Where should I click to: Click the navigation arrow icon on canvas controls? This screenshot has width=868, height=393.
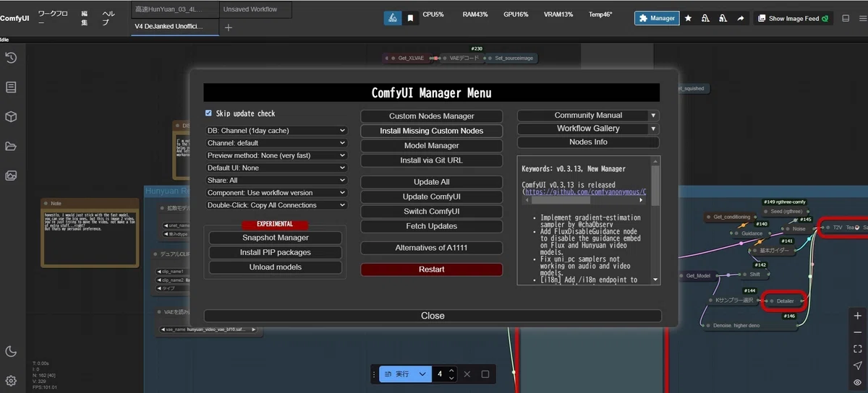click(x=857, y=366)
